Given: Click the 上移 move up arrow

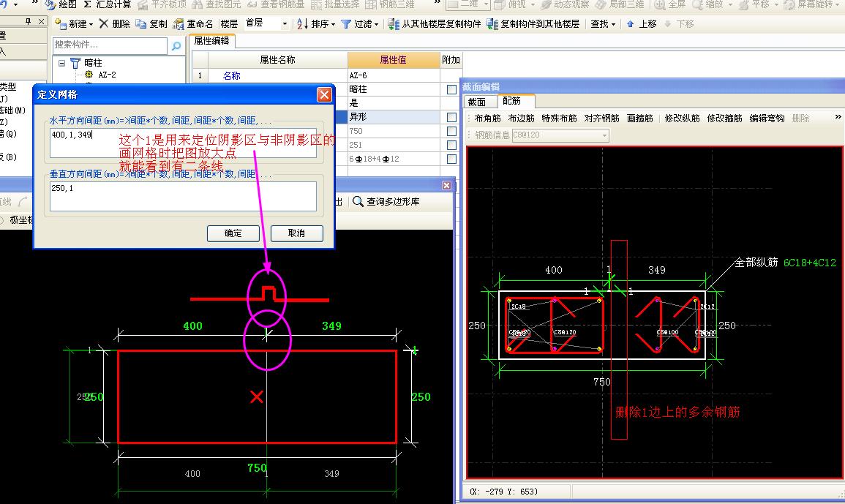Looking at the screenshot, I should 630,23.
